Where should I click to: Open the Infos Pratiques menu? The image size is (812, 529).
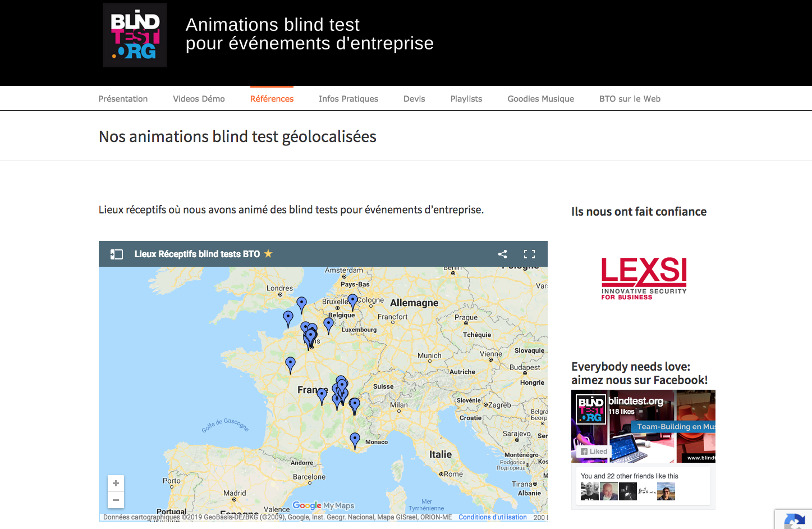348,99
